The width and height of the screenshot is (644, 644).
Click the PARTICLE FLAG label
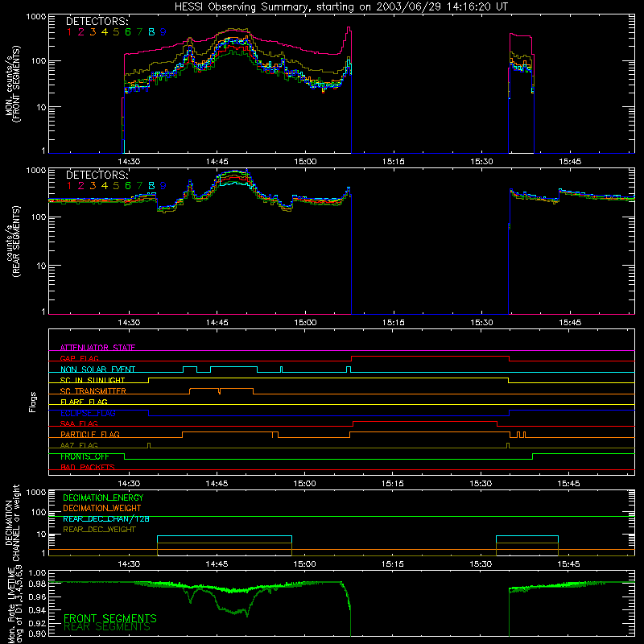coord(90,434)
